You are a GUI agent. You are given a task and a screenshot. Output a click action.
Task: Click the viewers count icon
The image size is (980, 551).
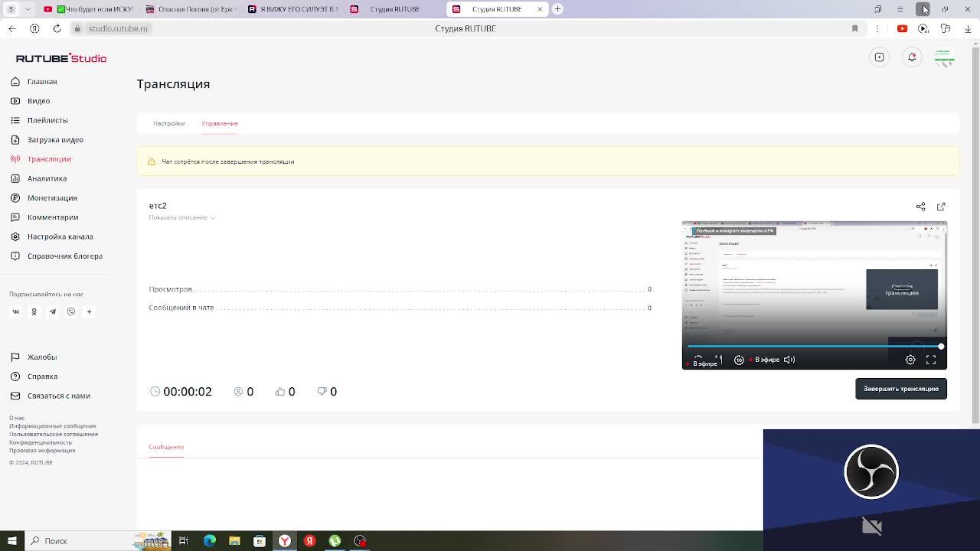click(x=238, y=391)
